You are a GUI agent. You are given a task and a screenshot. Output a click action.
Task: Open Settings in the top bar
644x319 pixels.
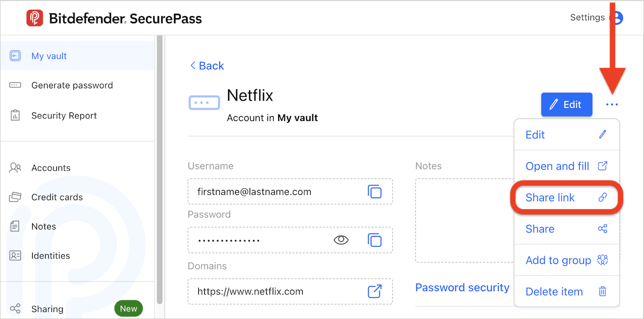587,18
